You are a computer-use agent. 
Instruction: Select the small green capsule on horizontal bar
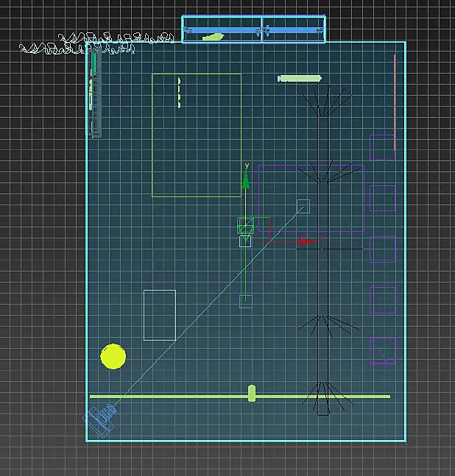[252, 393]
